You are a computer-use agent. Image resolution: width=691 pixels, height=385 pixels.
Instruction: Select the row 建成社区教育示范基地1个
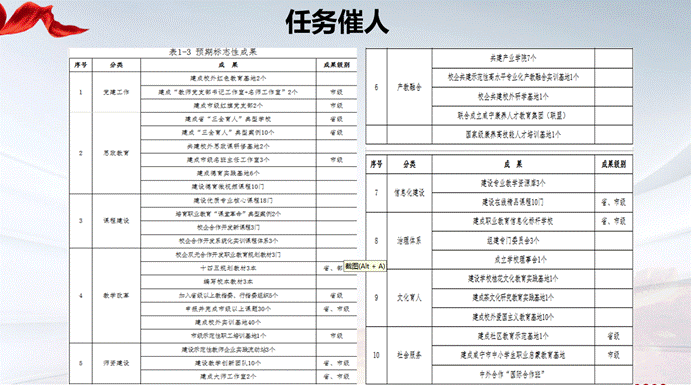point(513,336)
